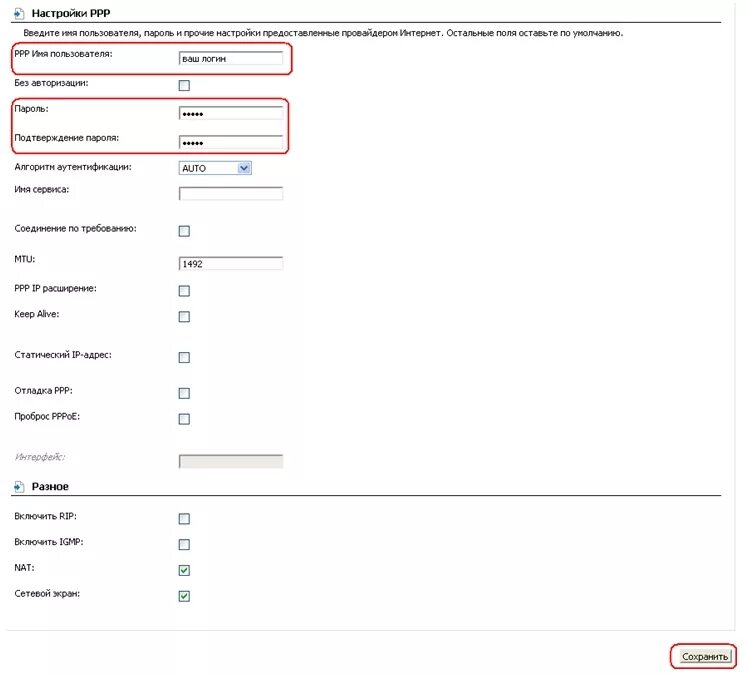
Task: Uncheck the NAT checkbox
Action: click(x=184, y=570)
